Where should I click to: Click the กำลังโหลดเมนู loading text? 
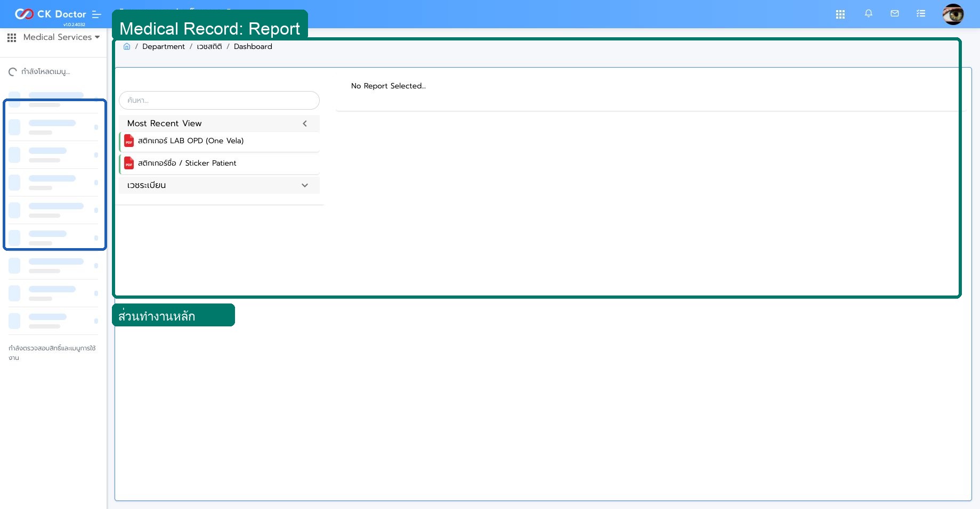(46, 71)
